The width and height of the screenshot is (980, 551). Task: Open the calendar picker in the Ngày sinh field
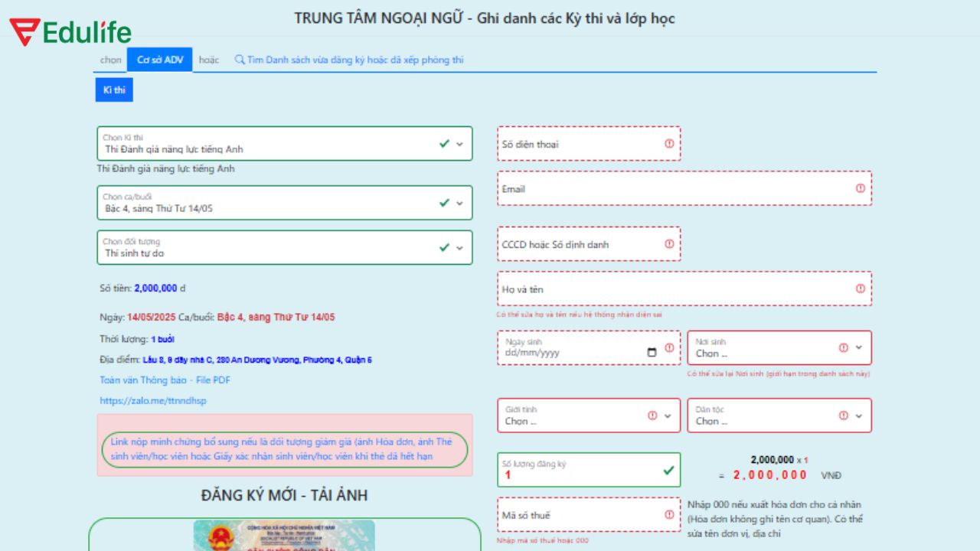click(652, 351)
